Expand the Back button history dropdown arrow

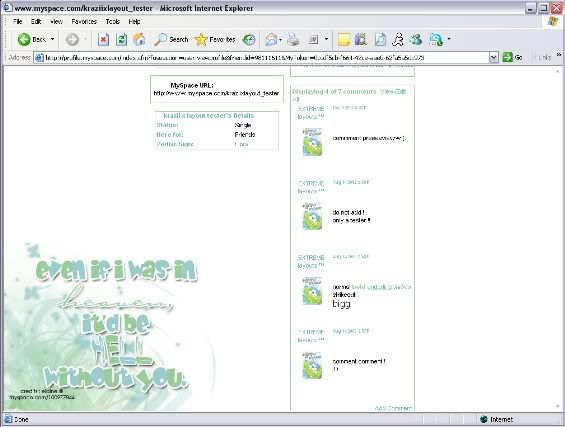point(52,39)
